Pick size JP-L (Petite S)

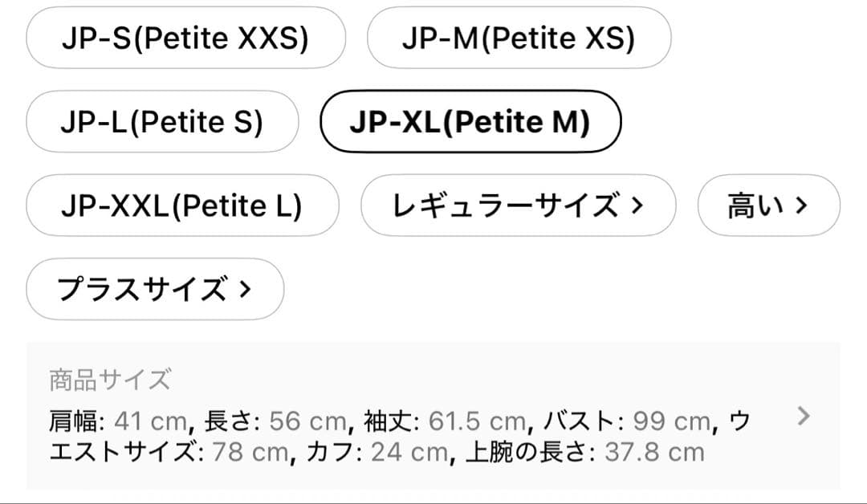point(161,122)
